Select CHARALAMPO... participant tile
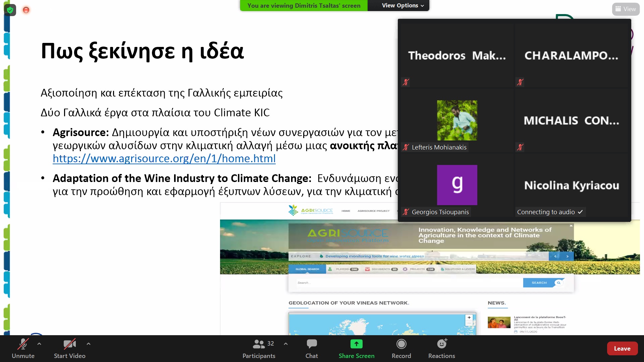Screen dimensions: 644x362 pos(572,55)
